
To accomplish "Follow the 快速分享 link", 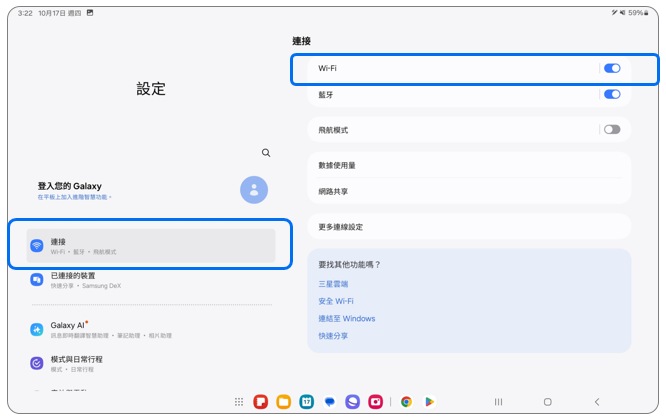I will [x=333, y=336].
